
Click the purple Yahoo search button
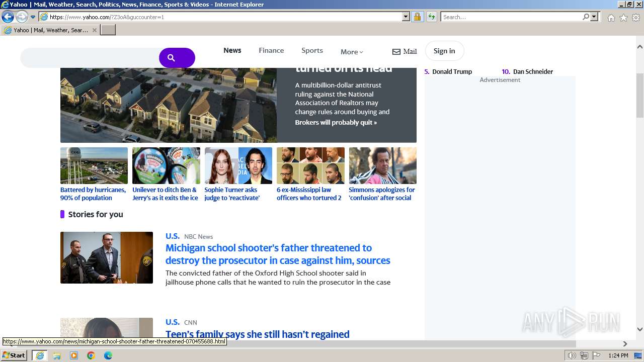(177, 58)
